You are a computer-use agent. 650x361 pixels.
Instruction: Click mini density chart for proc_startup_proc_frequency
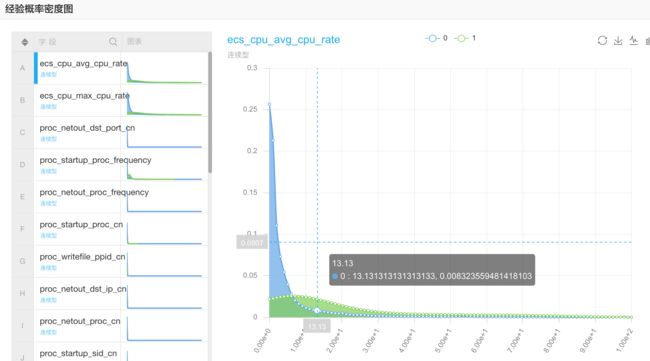coord(165,168)
